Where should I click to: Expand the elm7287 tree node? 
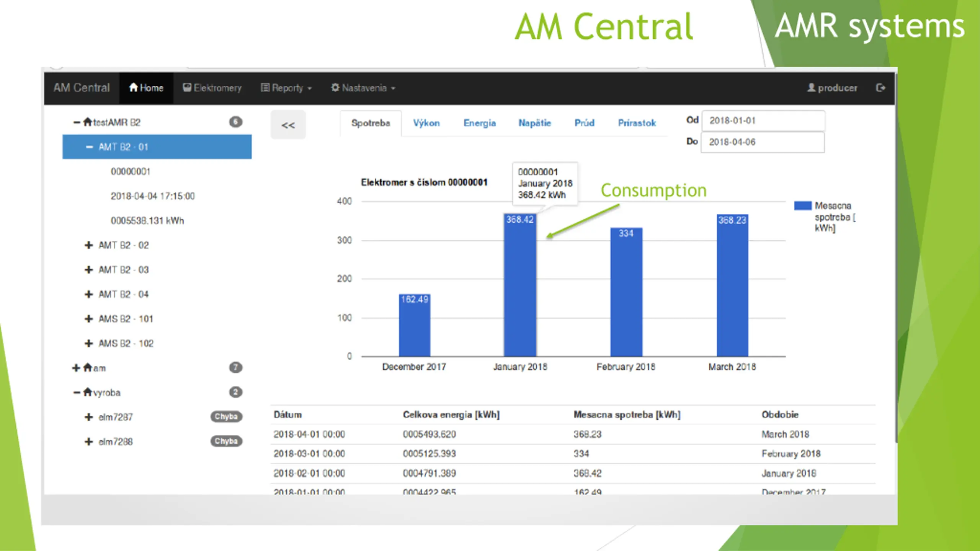[x=88, y=417]
